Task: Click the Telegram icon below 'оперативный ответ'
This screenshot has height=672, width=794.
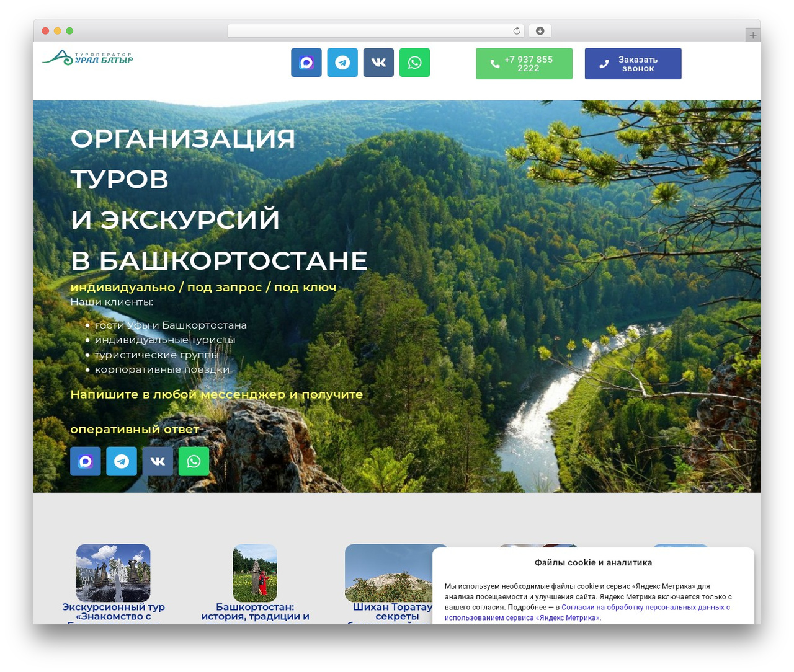Action: (122, 461)
